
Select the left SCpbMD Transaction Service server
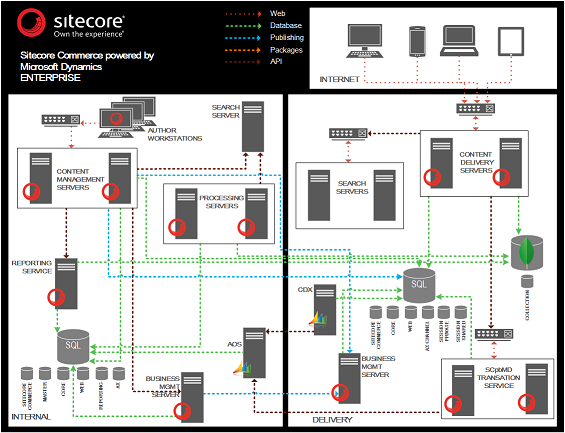[463, 390]
